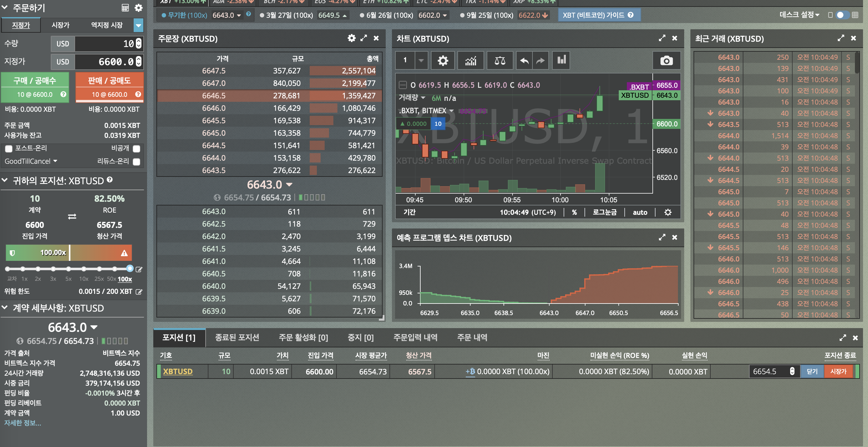The image size is (868, 447).
Task: Enable the 리듀스-온리 checkbox
Action: [x=136, y=162]
